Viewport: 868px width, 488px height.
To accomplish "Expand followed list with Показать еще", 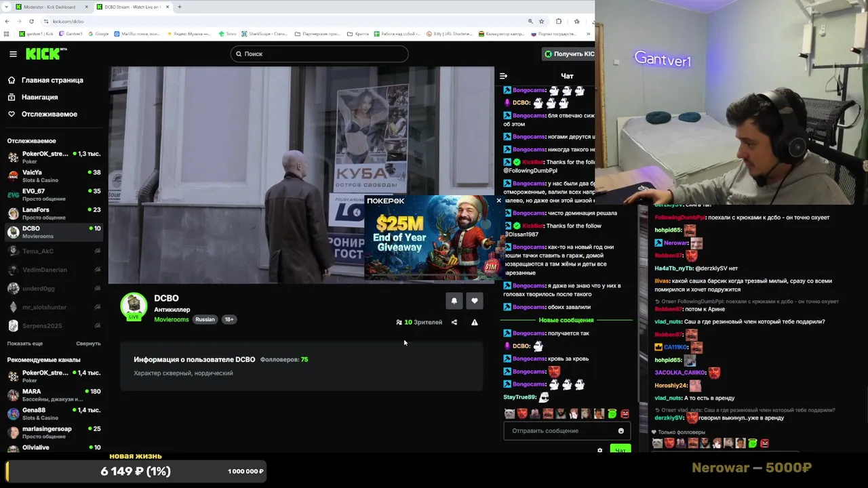I will tap(24, 344).
